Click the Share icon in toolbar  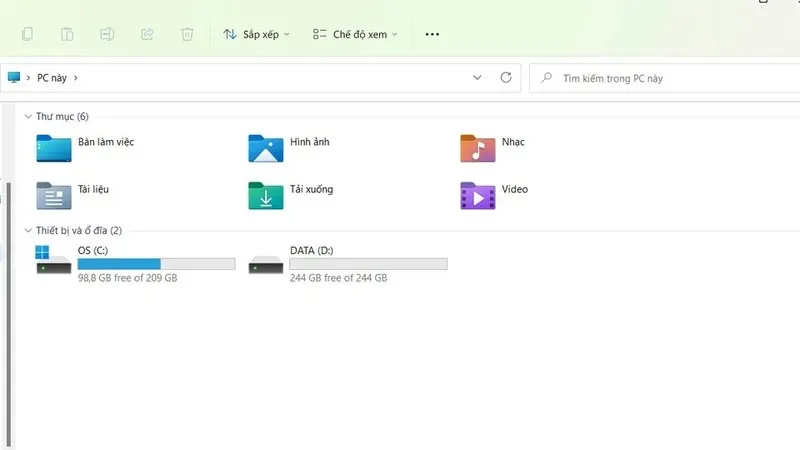coord(147,34)
